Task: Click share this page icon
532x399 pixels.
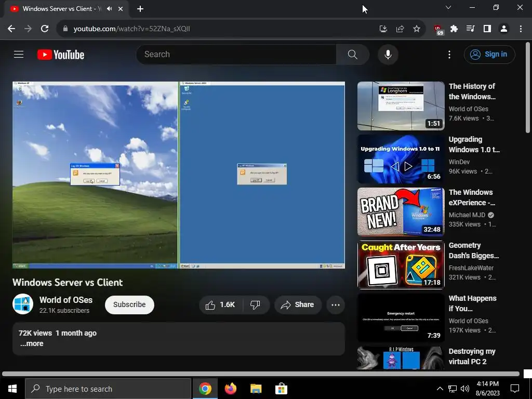Action: click(x=400, y=29)
